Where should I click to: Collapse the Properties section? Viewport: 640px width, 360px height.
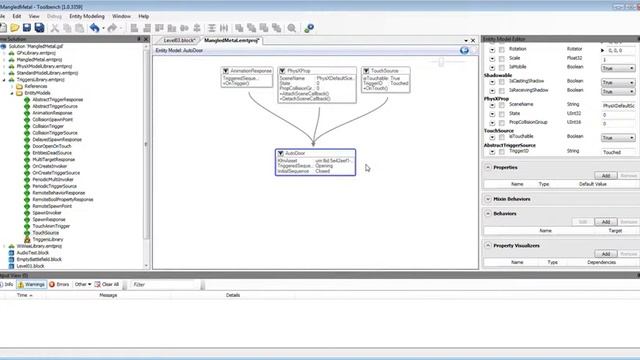point(488,167)
